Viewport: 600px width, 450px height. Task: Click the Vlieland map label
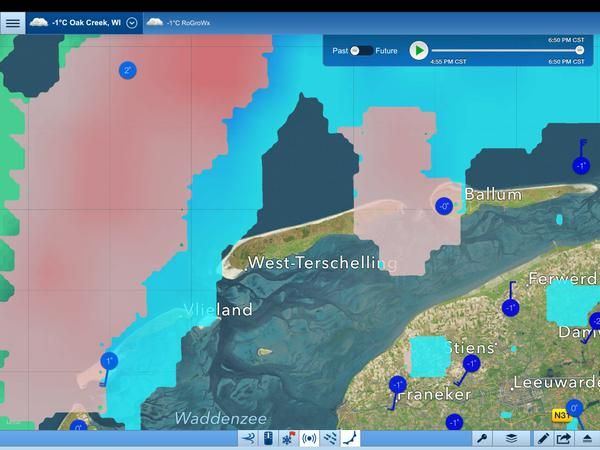[218, 310]
